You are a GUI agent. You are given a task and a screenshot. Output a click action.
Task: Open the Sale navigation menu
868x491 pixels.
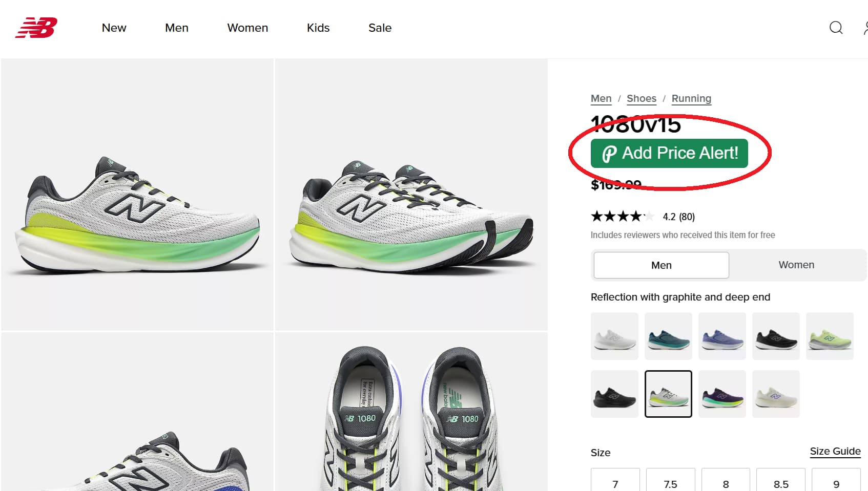pyautogui.click(x=379, y=28)
